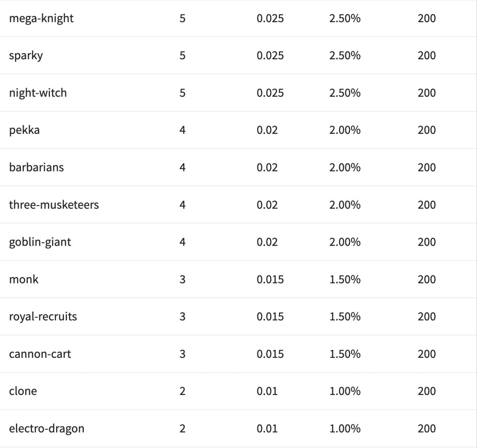
Task: Select the cannon-cart card name
Action: tap(40, 354)
